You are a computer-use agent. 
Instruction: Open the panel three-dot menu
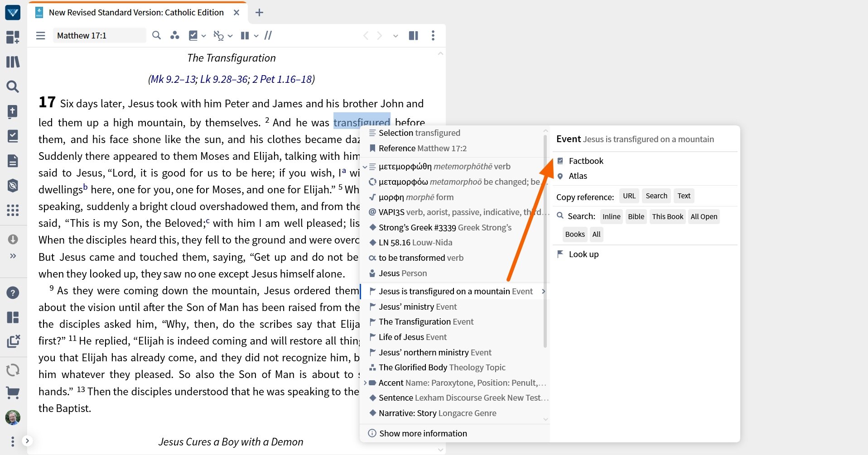coord(433,35)
